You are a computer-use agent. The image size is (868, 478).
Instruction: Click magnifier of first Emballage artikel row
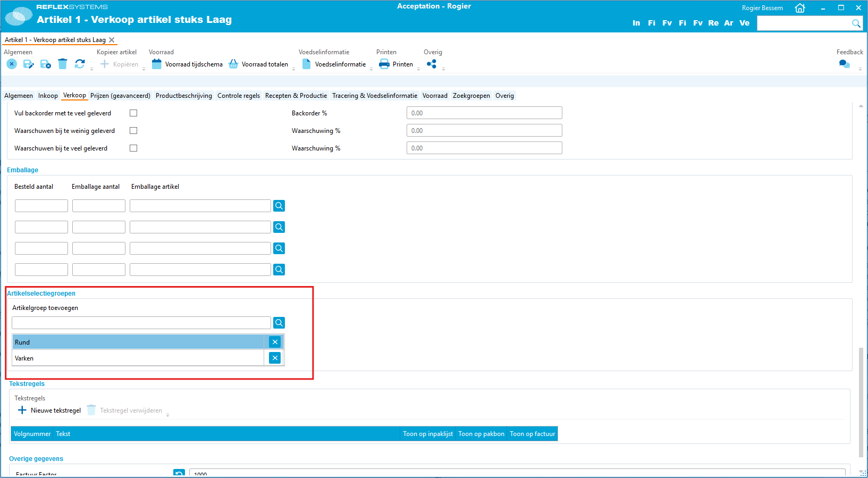[x=279, y=206]
